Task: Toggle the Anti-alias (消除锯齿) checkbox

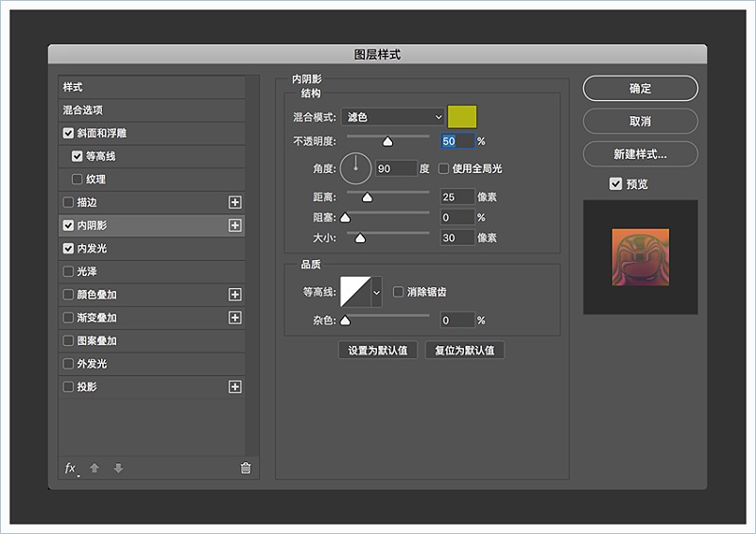Action: click(398, 292)
